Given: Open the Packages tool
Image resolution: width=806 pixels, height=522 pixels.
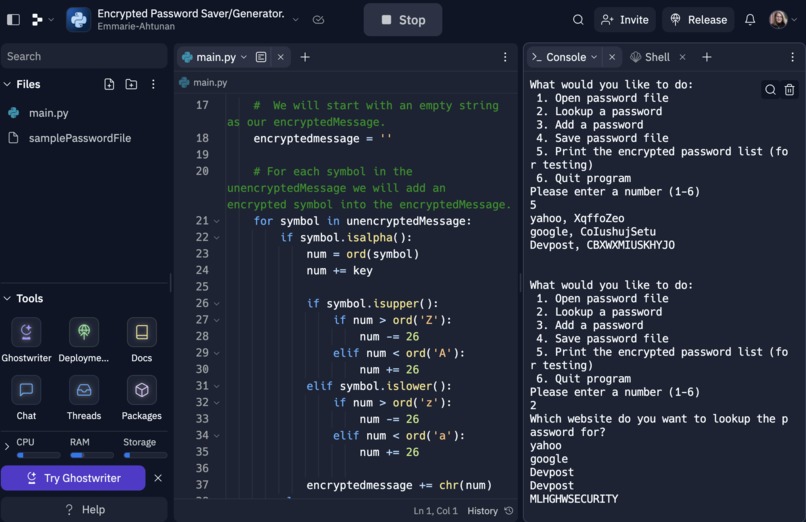Looking at the screenshot, I should point(141,398).
